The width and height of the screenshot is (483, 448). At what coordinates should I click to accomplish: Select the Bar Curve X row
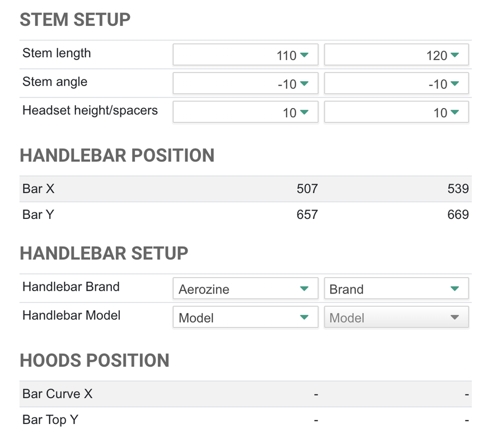(246, 394)
